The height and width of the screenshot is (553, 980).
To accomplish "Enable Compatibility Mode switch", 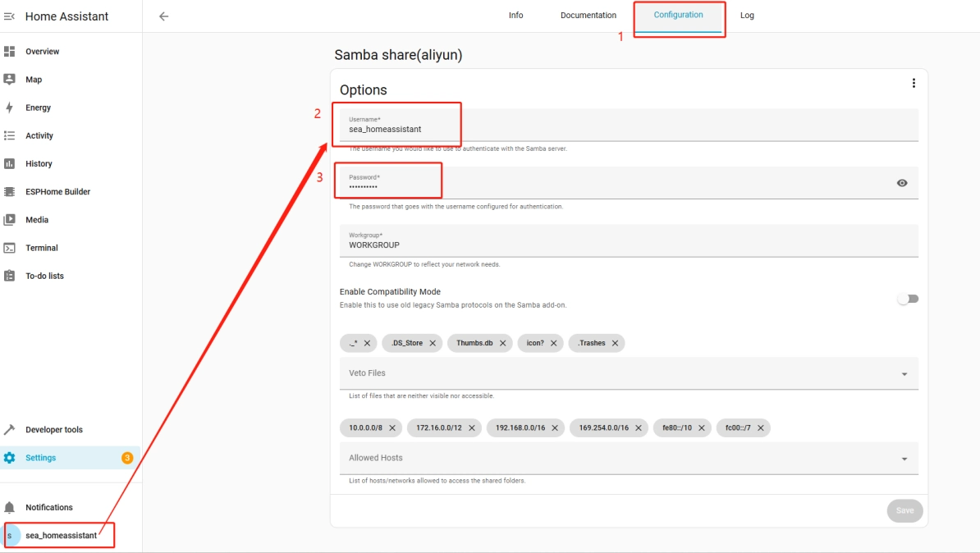I will [x=907, y=299].
